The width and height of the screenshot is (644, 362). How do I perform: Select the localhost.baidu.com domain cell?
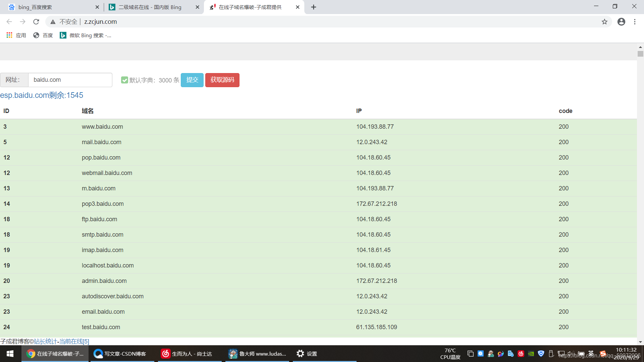[108, 265]
